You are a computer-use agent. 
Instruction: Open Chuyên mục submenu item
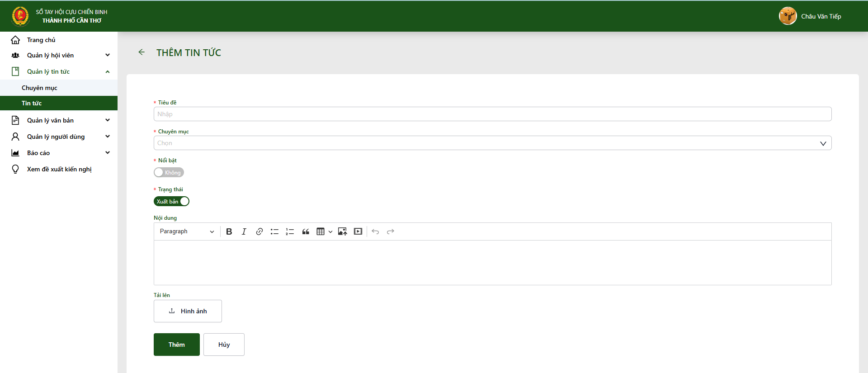click(x=59, y=88)
